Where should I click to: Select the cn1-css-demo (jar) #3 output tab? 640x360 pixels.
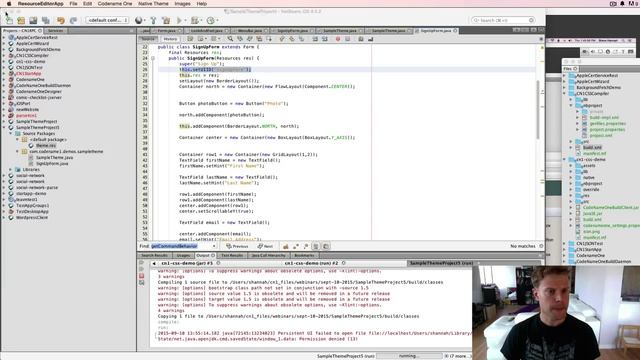[x=187, y=263]
